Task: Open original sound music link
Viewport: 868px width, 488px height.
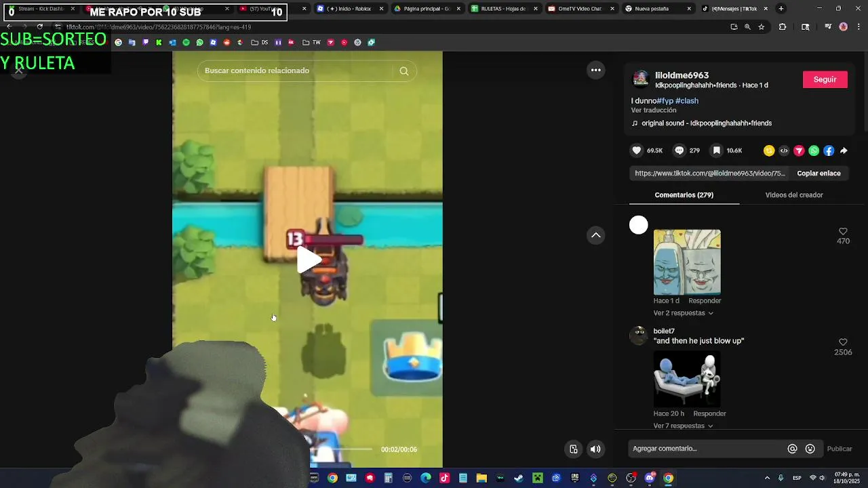Action: [706, 123]
